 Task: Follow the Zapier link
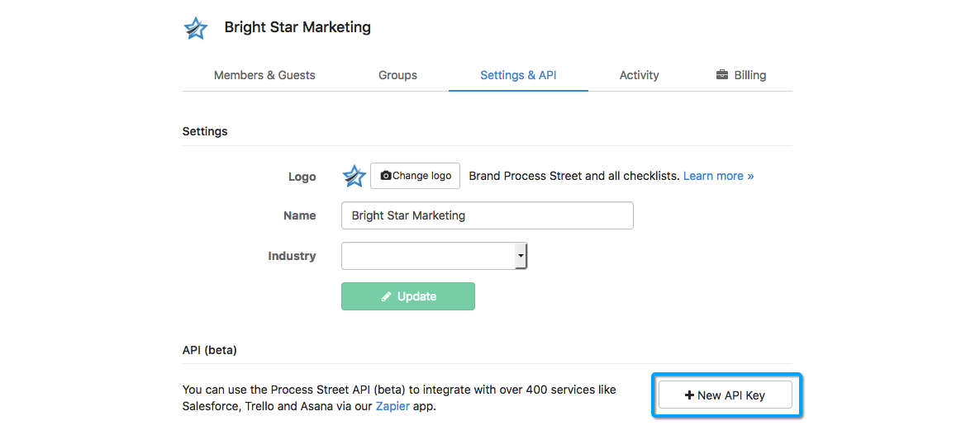392,407
